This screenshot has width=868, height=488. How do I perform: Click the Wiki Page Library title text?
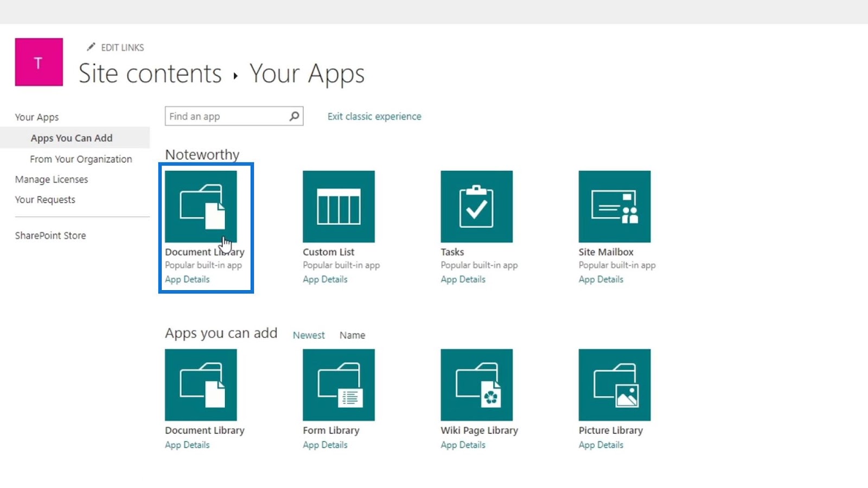pyautogui.click(x=479, y=431)
